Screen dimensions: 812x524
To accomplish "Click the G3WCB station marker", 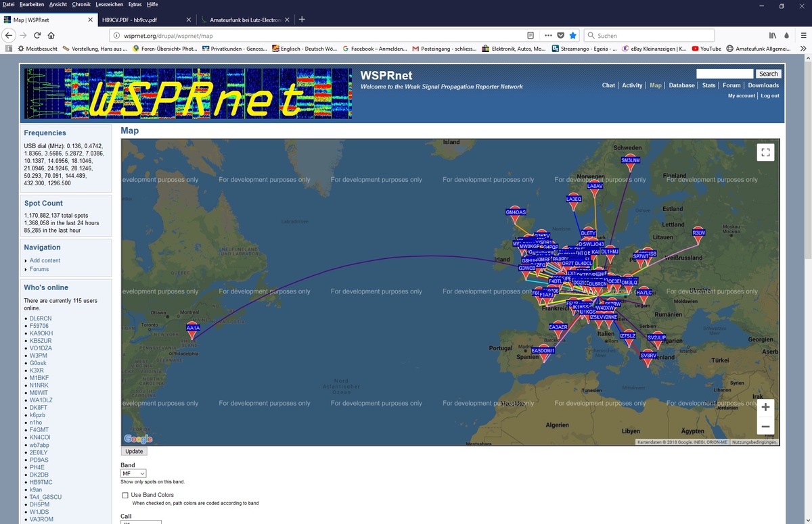I will [526, 271].
